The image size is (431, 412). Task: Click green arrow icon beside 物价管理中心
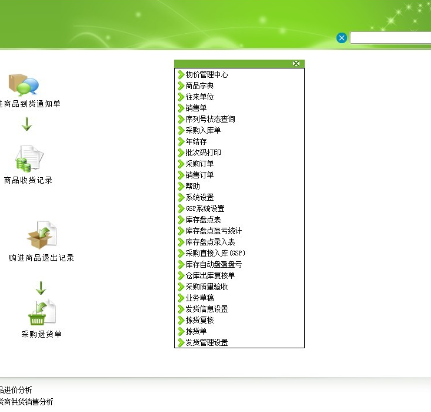tap(181, 74)
